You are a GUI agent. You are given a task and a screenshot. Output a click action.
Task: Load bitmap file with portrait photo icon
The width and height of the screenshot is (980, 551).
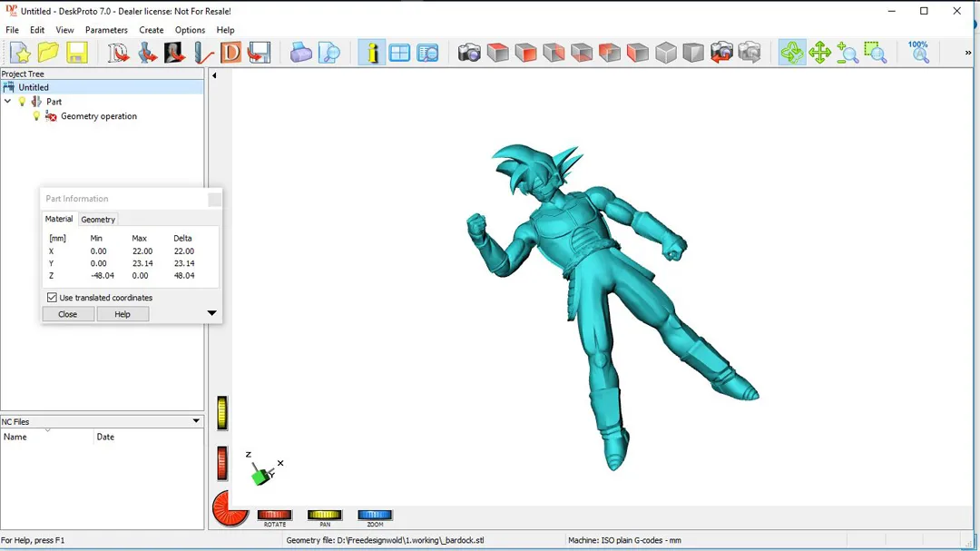[174, 53]
